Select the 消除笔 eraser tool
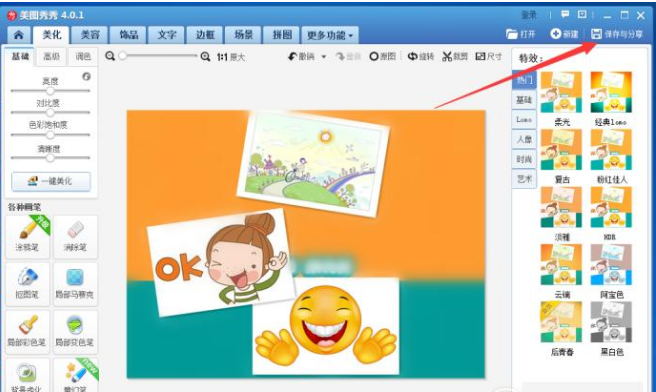The height and width of the screenshot is (392, 656). click(x=76, y=236)
